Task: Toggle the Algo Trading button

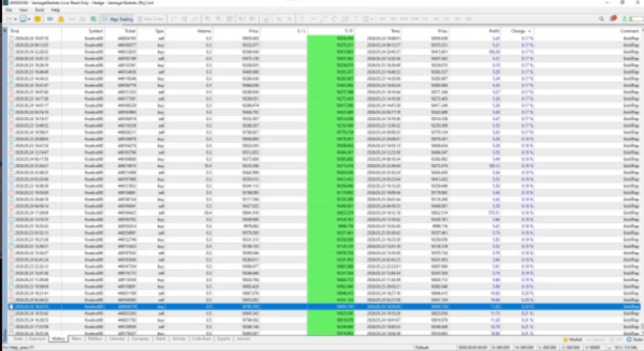Action: point(118,19)
